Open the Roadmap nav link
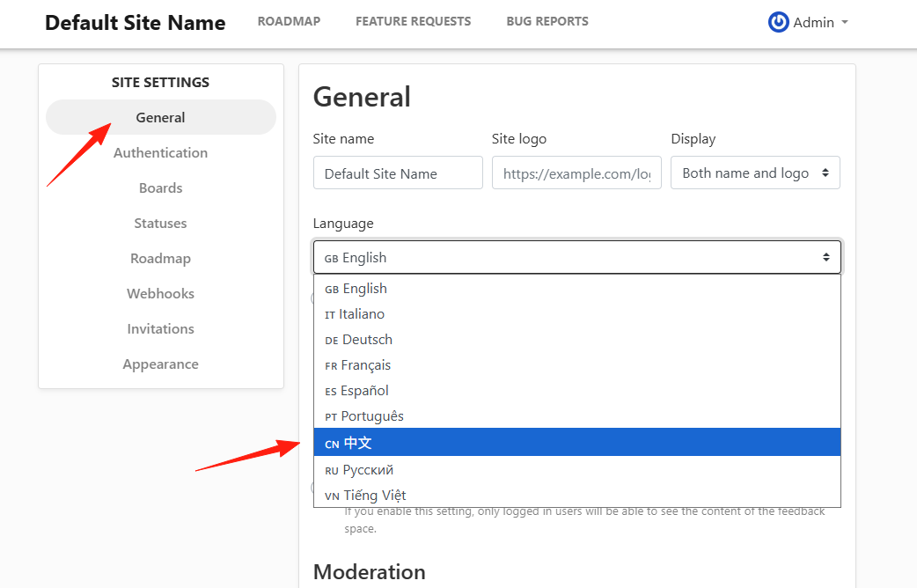917x588 pixels. [289, 22]
